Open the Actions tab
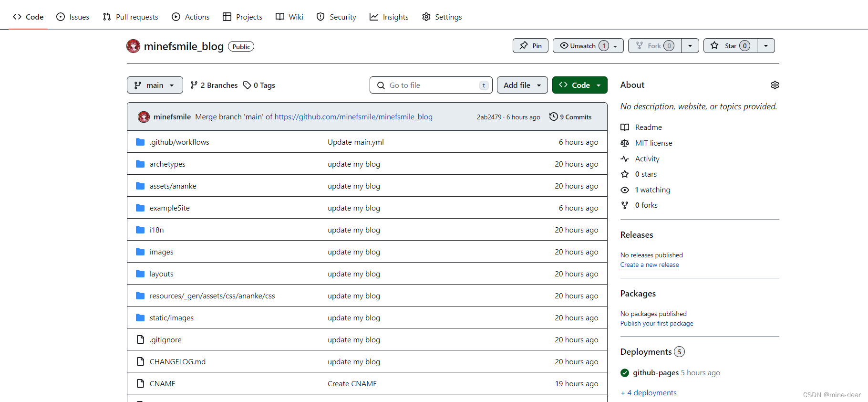The image size is (868, 402). (x=191, y=17)
